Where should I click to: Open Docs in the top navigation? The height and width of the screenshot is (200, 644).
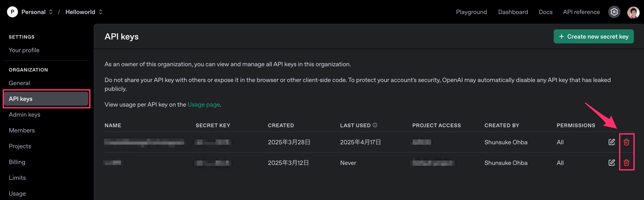point(546,12)
